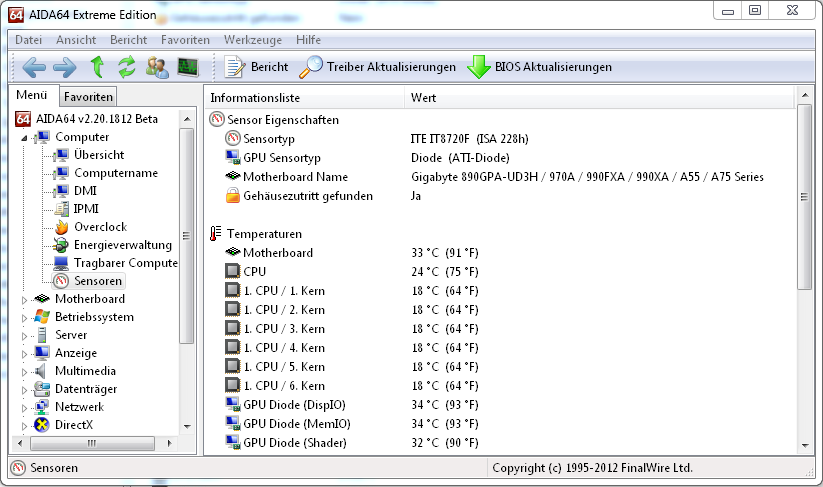Refresh using the green circular arrows icon
Viewport: 823px width, 487px height.
pos(126,67)
